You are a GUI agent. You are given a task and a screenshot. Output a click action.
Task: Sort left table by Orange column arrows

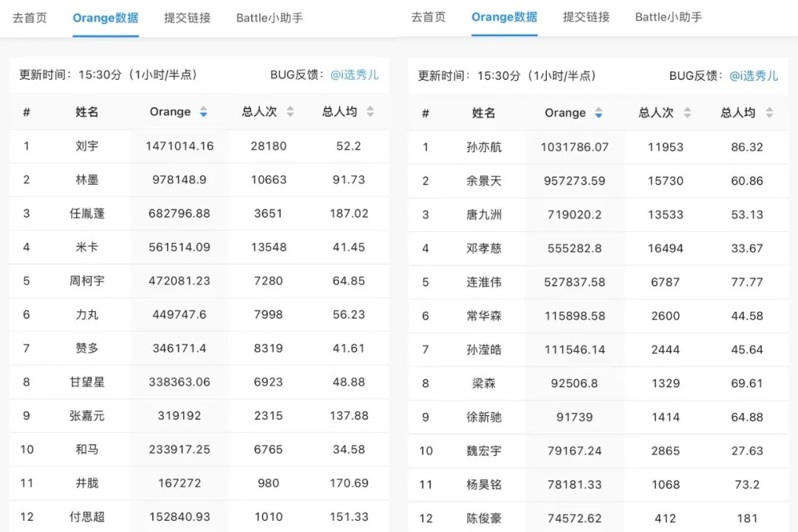tap(203, 112)
